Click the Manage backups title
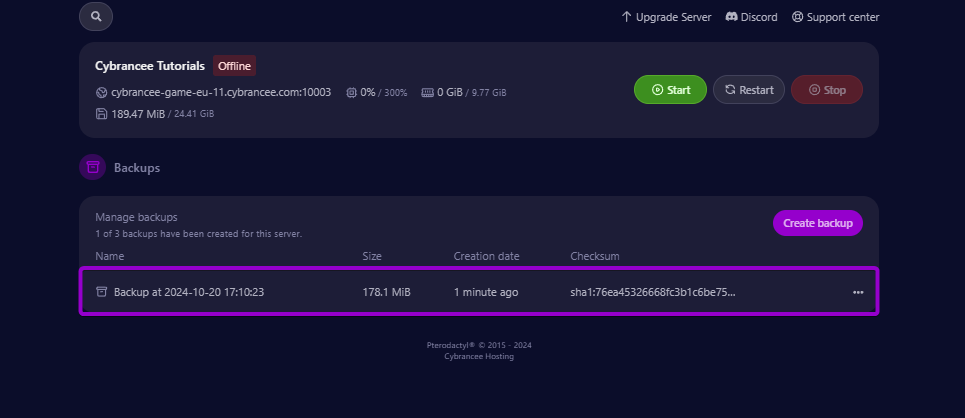 [x=136, y=217]
